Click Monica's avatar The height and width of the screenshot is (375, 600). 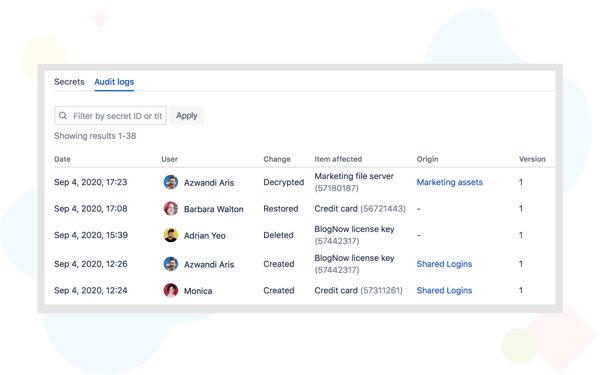(171, 290)
